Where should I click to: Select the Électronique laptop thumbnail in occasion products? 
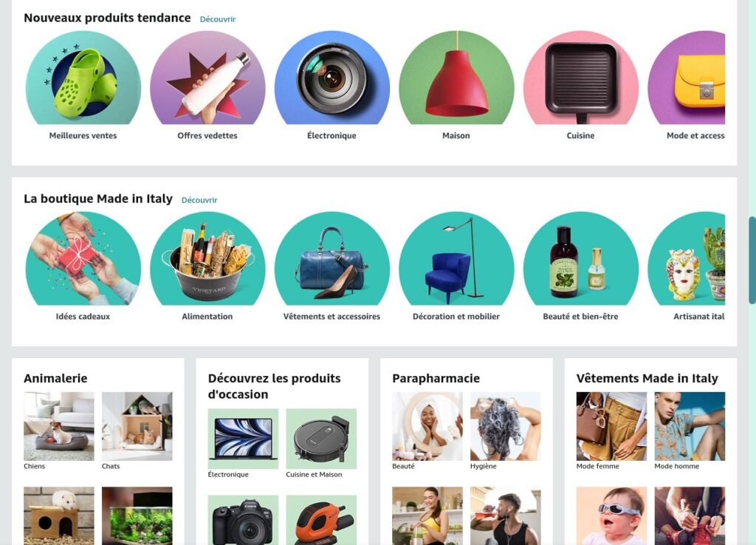tap(243, 439)
